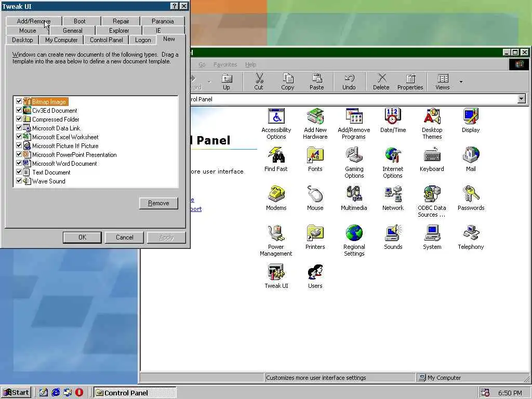
Task: Click the Cut toolbar button
Action: click(259, 82)
